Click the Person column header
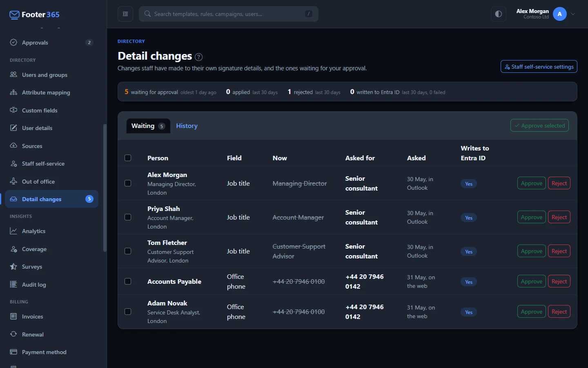 coord(158,158)
